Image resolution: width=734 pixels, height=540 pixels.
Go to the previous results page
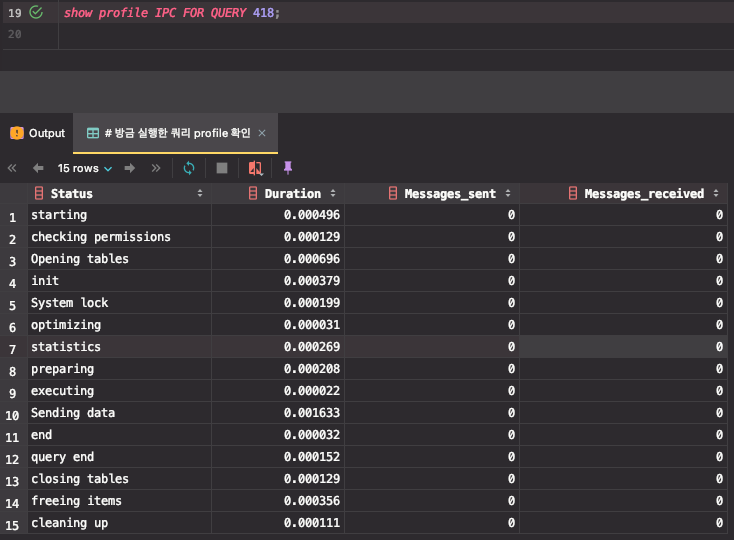tap(38, 168)
